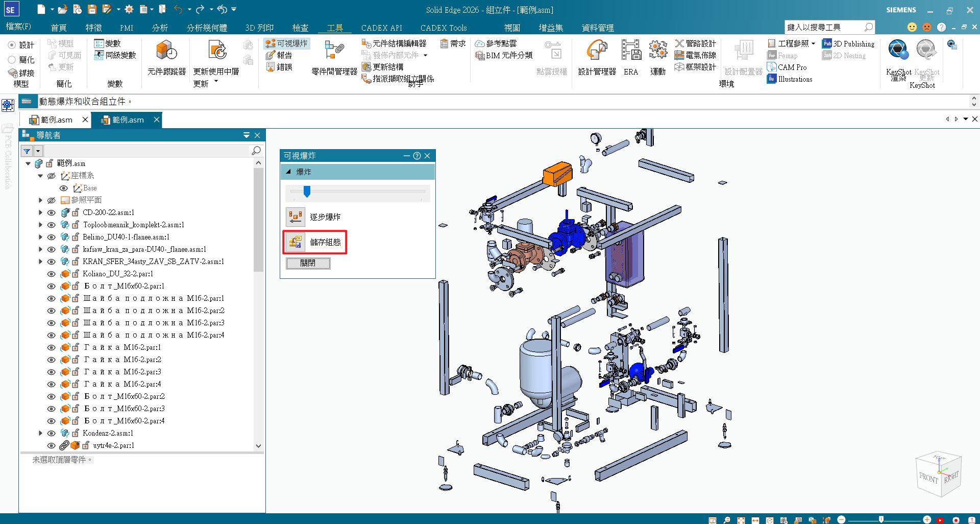Select the 簡化 radio button
The height and width of the screenshot is (524, 980).
[x=12, y=60]
